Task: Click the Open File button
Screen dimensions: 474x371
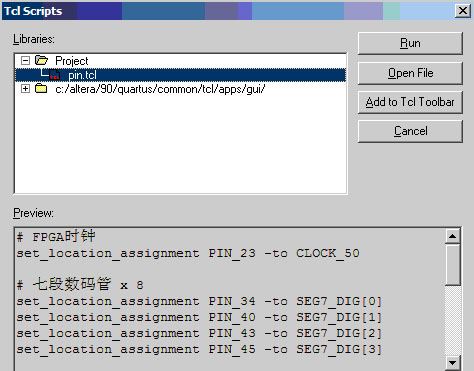Action: tap(410, 73)
